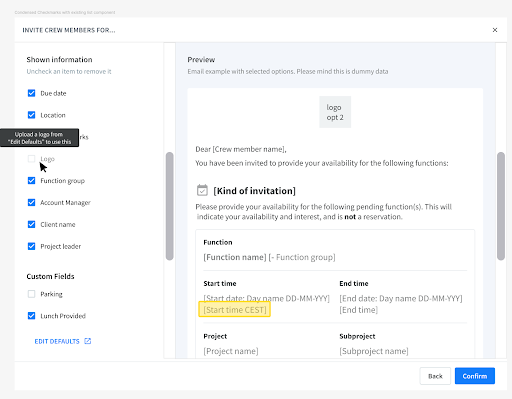The image size is (512, 399).
Task: Click the dialog title Invite Crew Members For
Action: pyautogui.click(x=69, y=30)
